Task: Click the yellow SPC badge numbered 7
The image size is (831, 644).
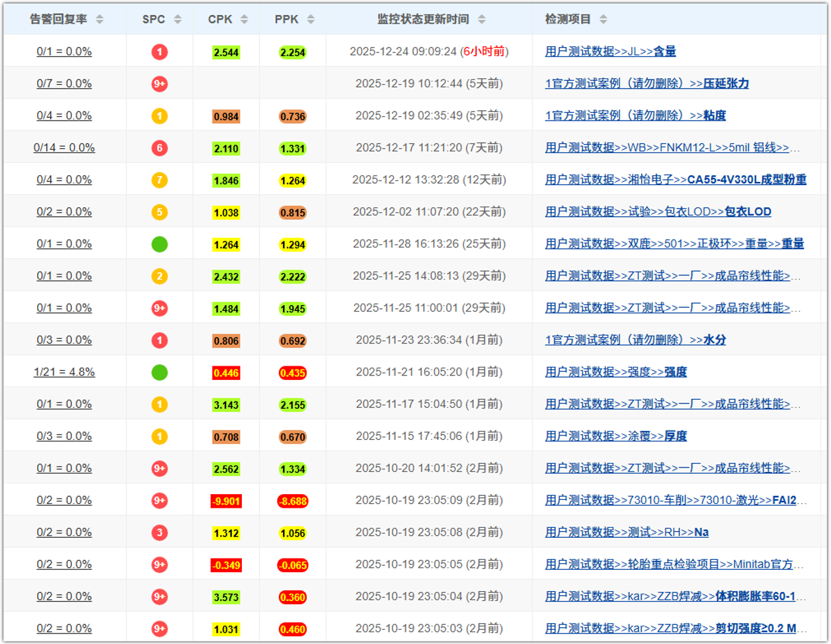Action: (x=159, y=180)
